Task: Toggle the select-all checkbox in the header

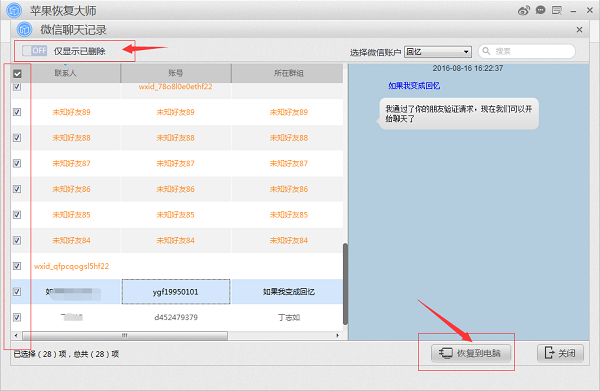Action: [17, 73]
